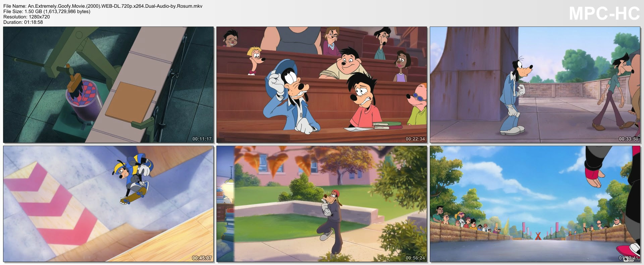
Task: Open the race track thumbnail at 01:07:41
Action: (x=535, y=204)
